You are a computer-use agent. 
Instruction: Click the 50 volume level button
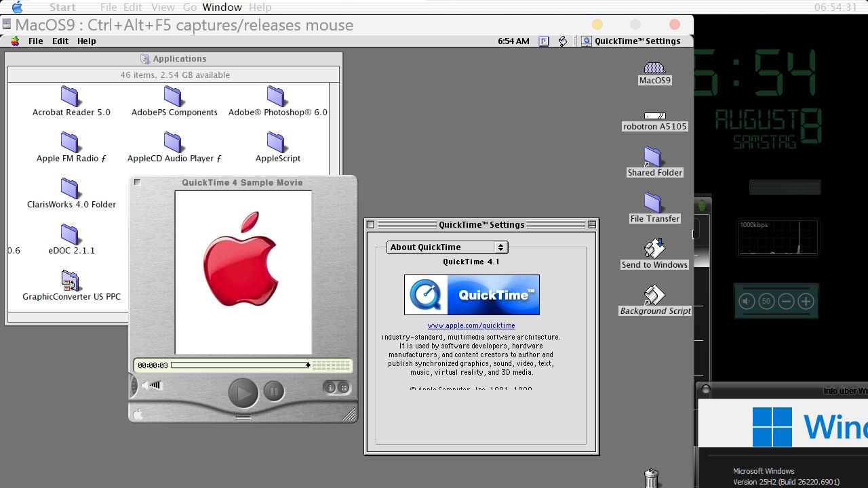[767, 302]
